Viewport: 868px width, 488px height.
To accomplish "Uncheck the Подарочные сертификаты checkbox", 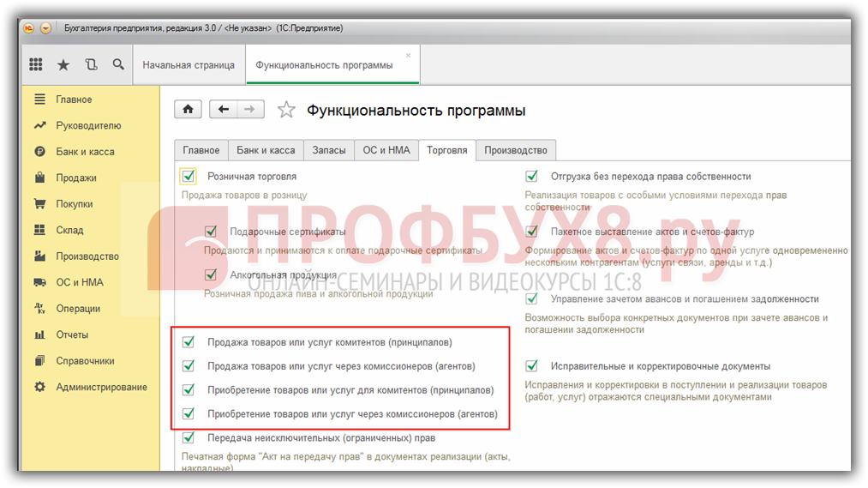I will [x=211, y=232].
